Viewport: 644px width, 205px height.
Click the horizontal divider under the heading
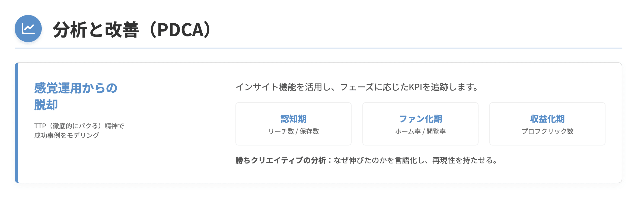click(x=318, y=48)
